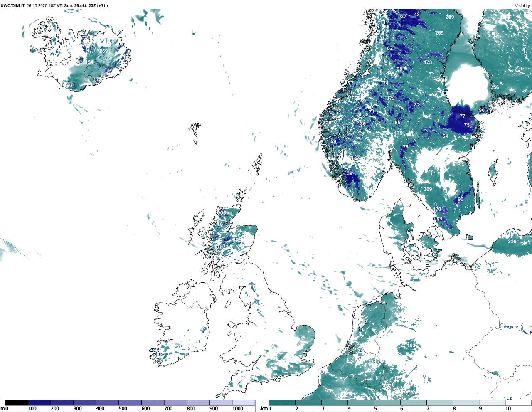Select the lightest 9–10 km legend swatch
This screenshot has width=532, height=412.
click(493, 402)
